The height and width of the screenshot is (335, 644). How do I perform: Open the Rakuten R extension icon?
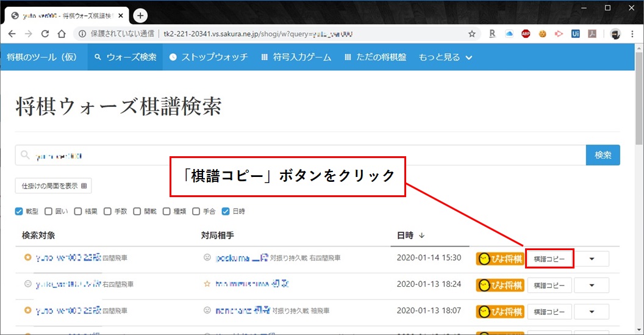tap(492, 34)
